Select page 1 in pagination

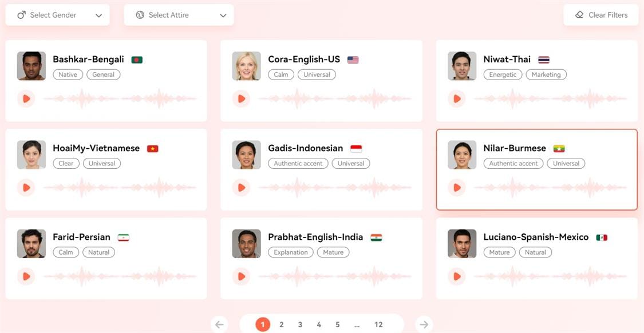click(x=263, y=325)
